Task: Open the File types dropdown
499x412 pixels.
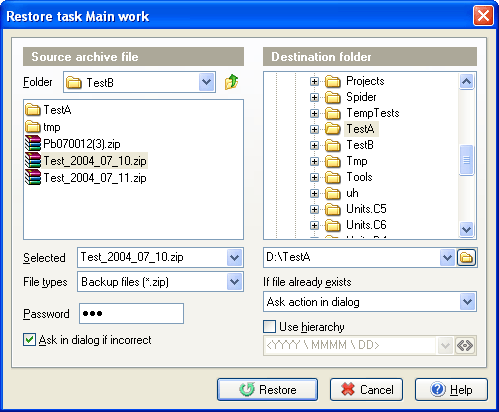Action: coord(234,282)
